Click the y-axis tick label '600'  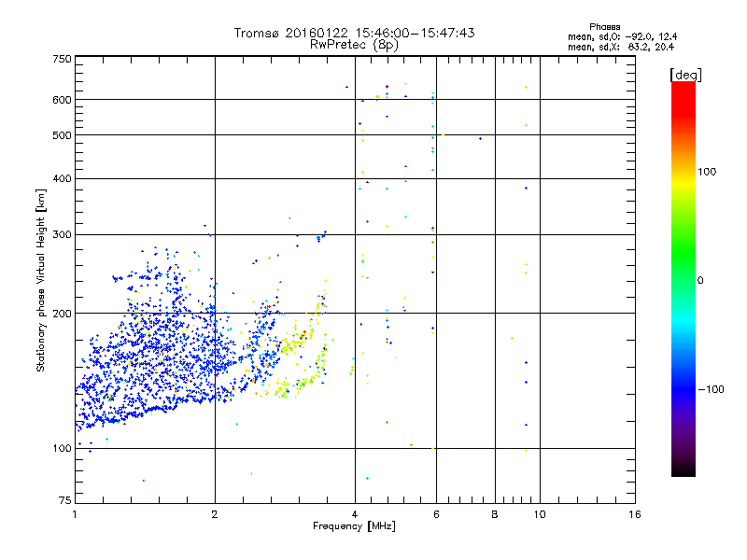tap(62, 100)
